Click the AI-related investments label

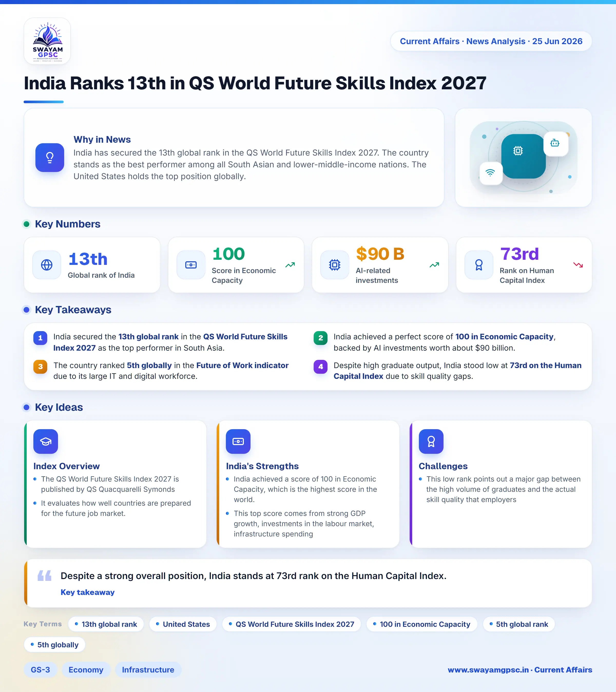point(377,275)
